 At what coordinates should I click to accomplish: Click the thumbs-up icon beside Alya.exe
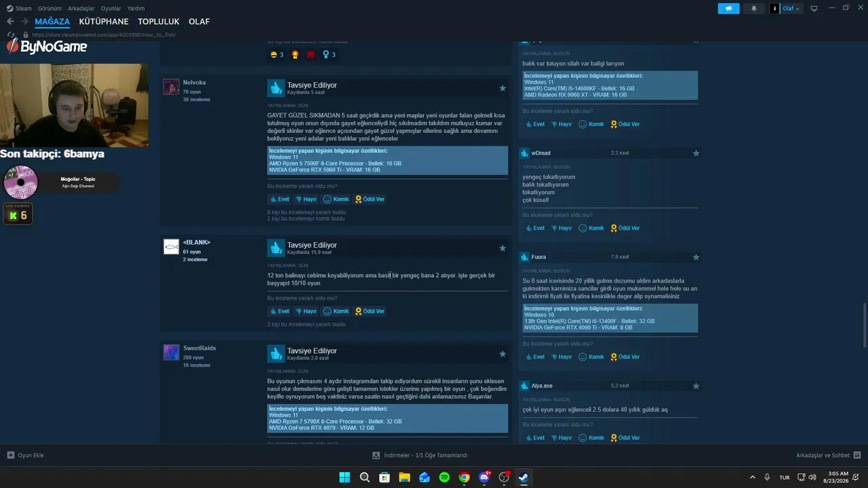point(524,386)
